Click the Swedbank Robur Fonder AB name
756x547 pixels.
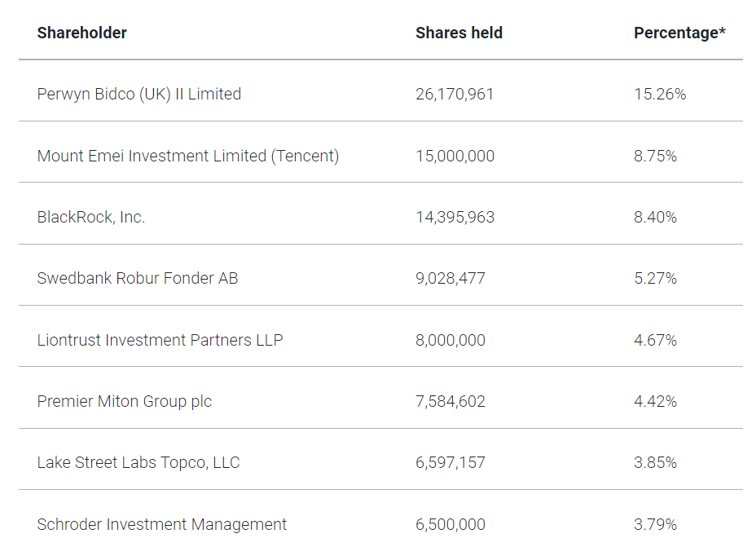click(138, 279)
